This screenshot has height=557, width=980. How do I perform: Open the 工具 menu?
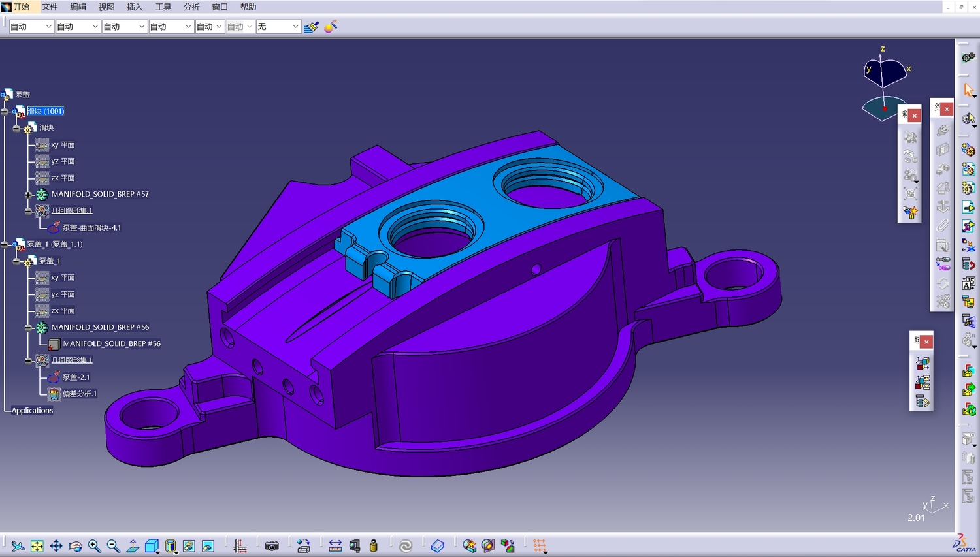coord(163,7)
